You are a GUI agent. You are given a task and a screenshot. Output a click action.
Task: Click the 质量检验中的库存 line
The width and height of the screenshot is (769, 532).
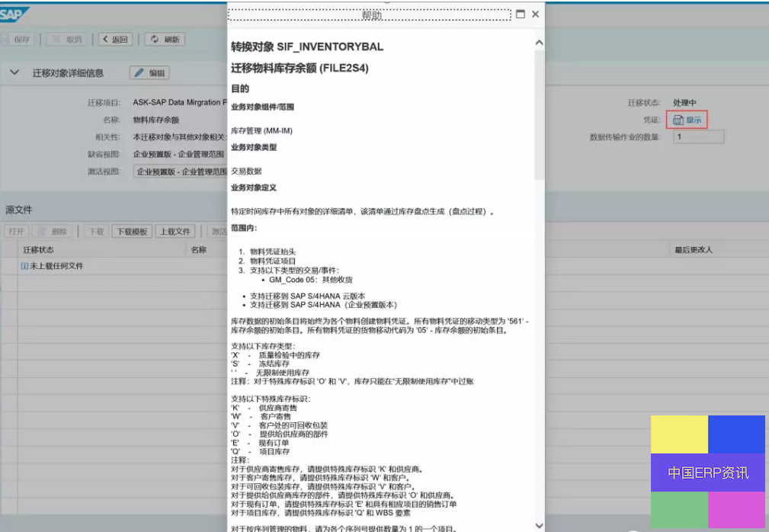(x=290, y=355)
